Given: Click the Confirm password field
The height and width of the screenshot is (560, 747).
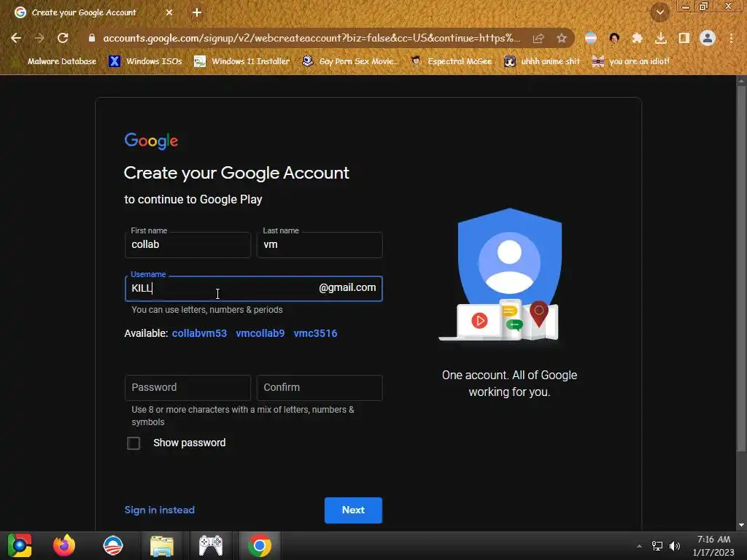Looking at the screenshot, I should click(320, 388).
